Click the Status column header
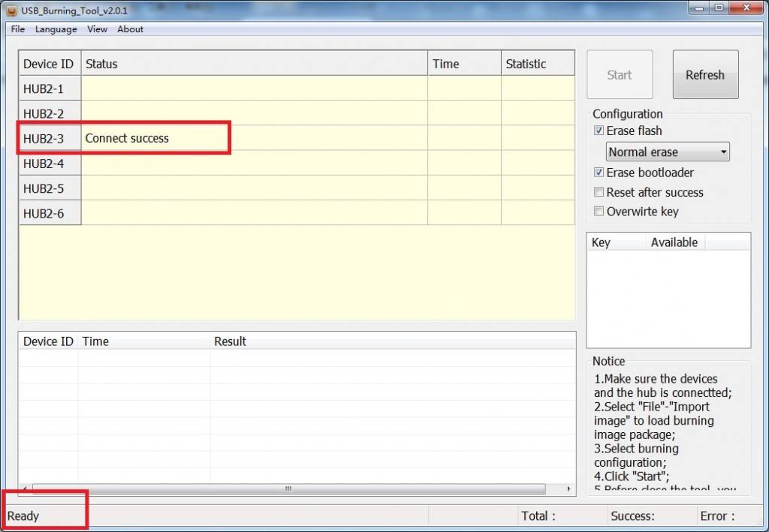Viewport: 769px width, 532px height. pos(254,64)
